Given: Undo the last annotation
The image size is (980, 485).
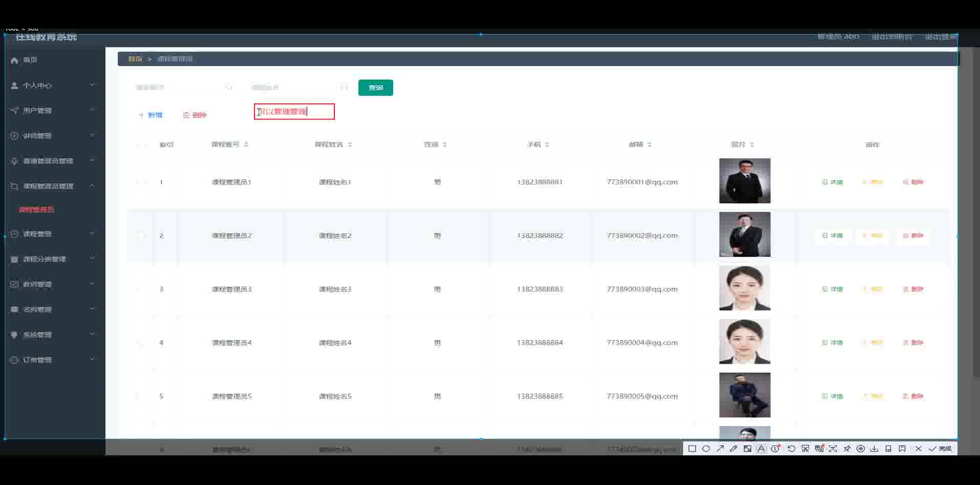Looking at the screenshot, I should pyautogui.click(x=791, y=449).
